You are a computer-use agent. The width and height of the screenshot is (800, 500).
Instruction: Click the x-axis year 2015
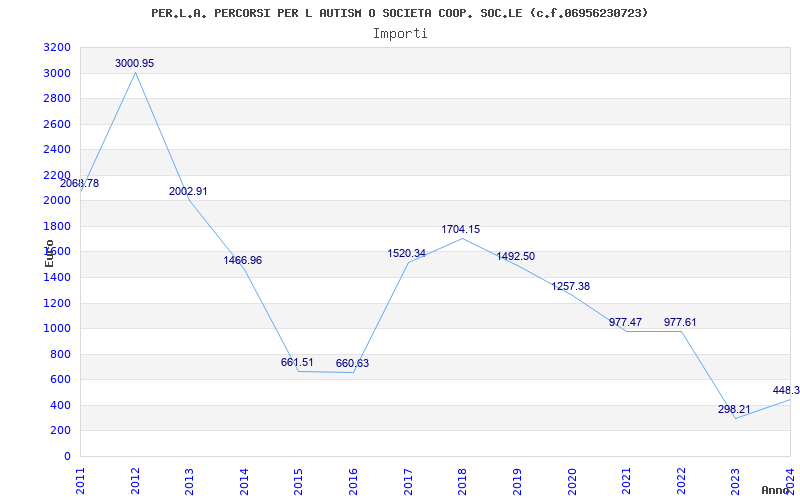pyautogui.click(x=299, y=481)
